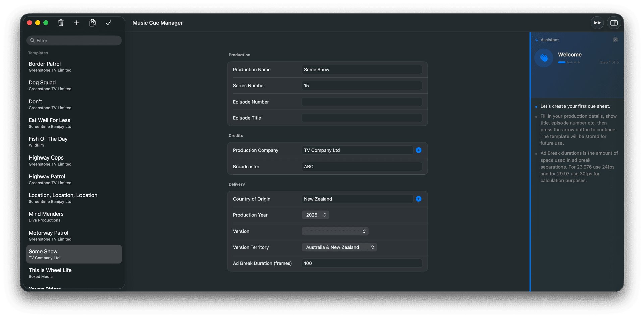Click the Episode Number input field
The image size is (644, 318).
pyautogui.click(x=361, y=102)
